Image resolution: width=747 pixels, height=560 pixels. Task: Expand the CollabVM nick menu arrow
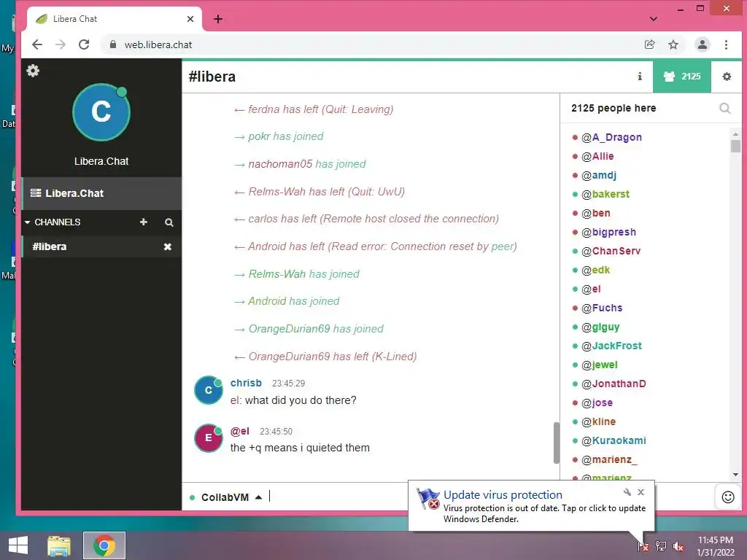pyautogui.click(x=259, y=497)
